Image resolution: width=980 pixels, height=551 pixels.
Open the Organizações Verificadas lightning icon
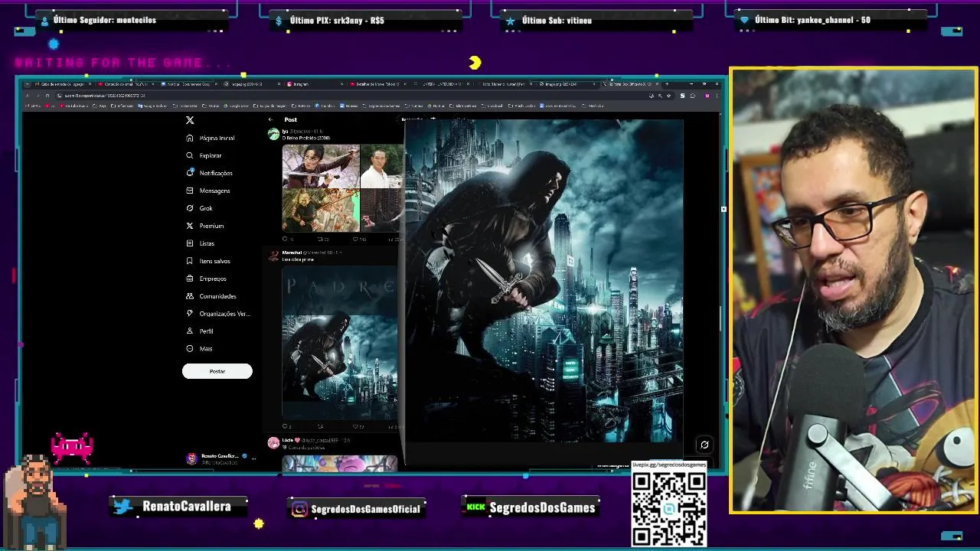pos(190,314)
